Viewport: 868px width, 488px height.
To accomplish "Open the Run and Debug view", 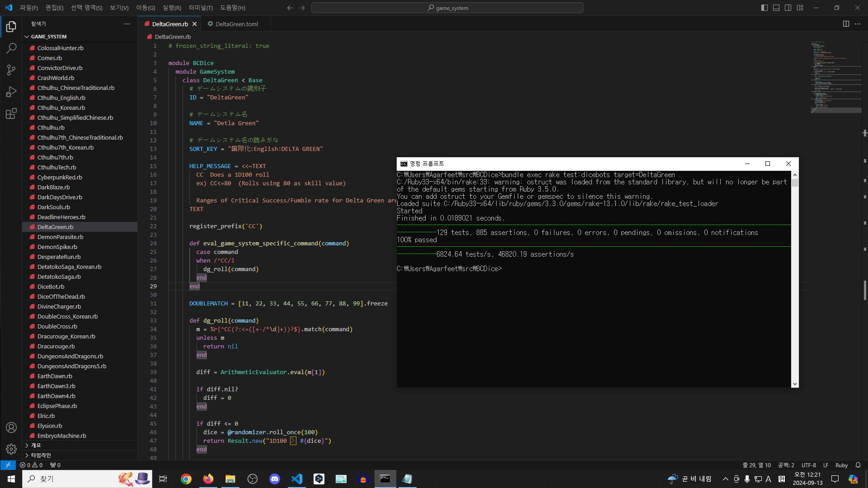I will [x=11, y=92].
